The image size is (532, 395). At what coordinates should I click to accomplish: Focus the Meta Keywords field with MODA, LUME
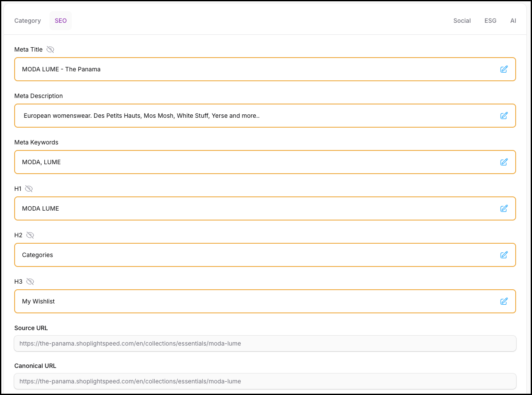coord(258,162)
